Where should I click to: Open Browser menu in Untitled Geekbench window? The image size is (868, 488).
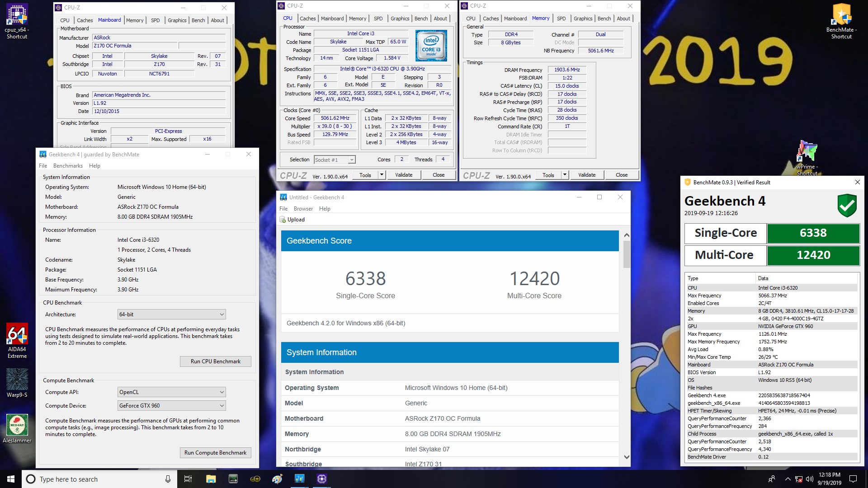click(303, 209)
